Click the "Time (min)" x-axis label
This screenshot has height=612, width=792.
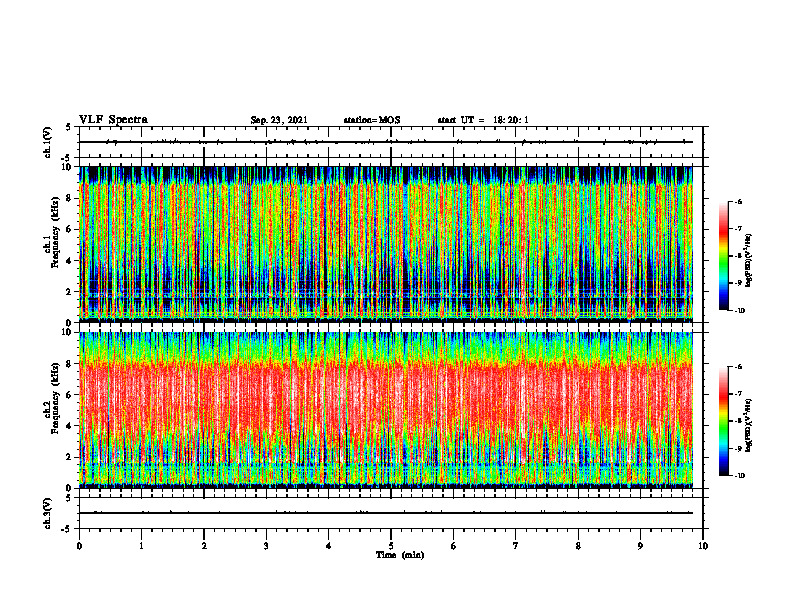400,555
